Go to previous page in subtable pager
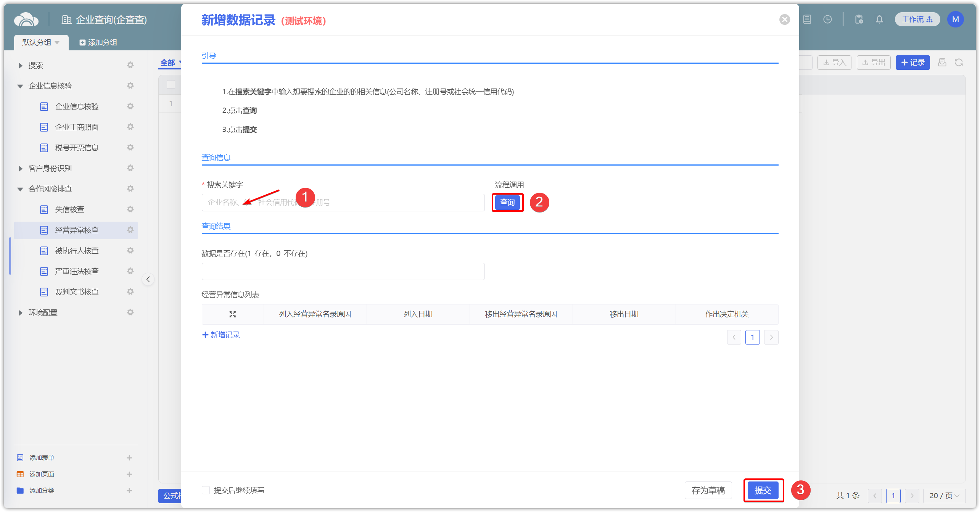Screen dimensions: 980x512 [x=734, y=337]
